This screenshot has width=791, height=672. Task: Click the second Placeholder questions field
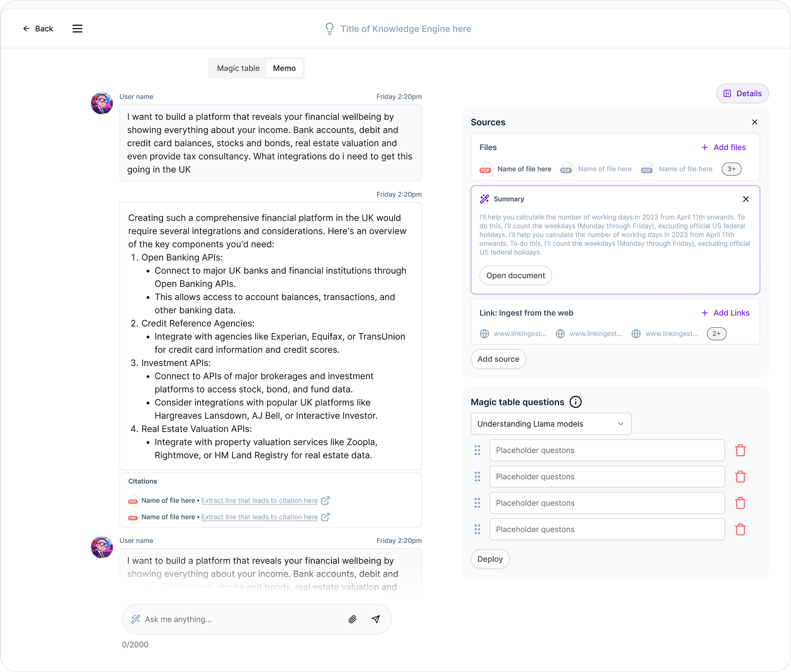pos(607,477)
